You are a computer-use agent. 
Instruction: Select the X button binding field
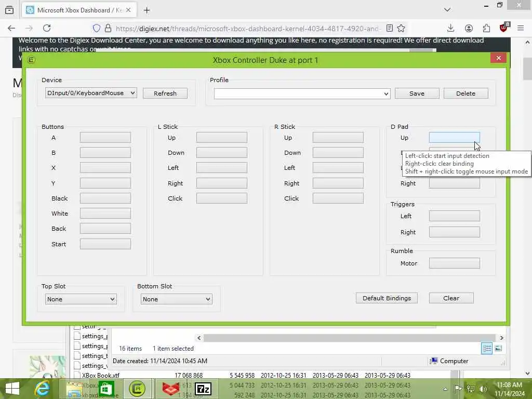pyautogui.click(x=105, y=168)
